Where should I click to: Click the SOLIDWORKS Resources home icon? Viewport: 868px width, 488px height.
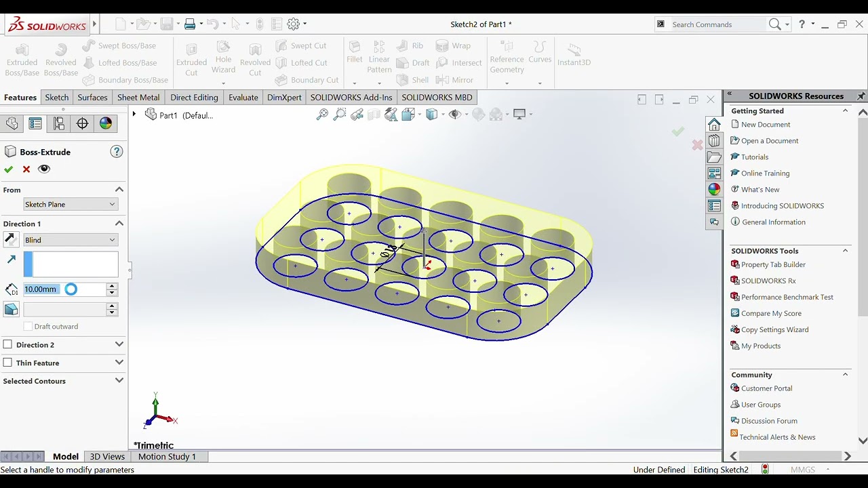(x=714, y=125)
